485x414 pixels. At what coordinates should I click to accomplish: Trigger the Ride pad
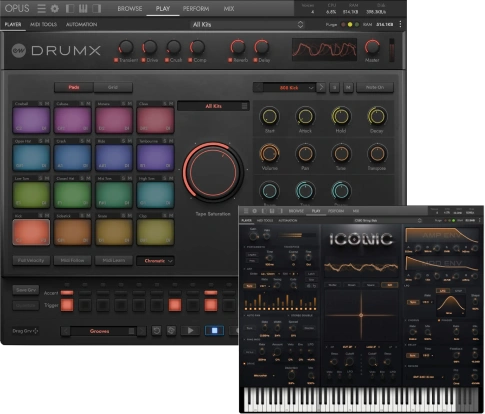point(114,158)
